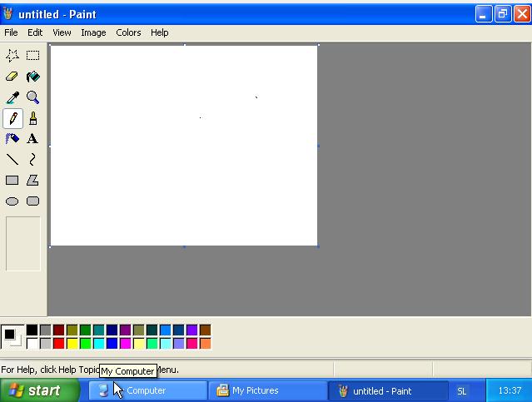
Task: Click the Paint icon in title bar
Action: pos(8,14)
